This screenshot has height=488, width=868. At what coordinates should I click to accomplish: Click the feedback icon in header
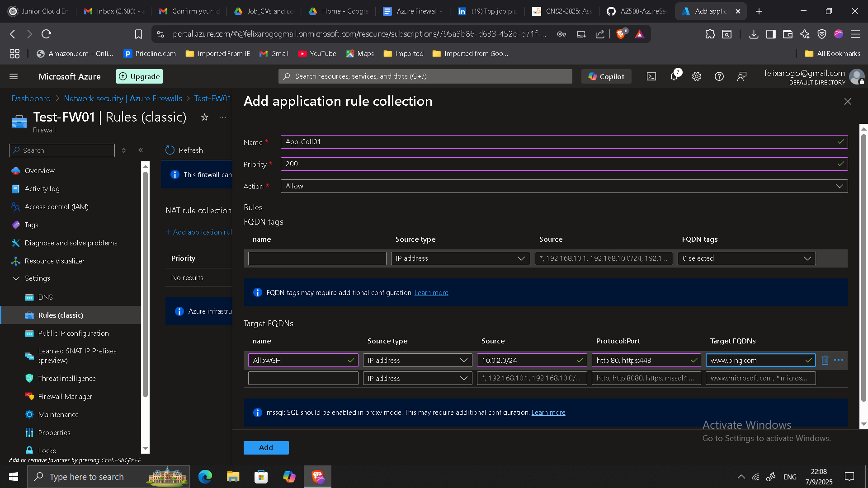point(741,76)
